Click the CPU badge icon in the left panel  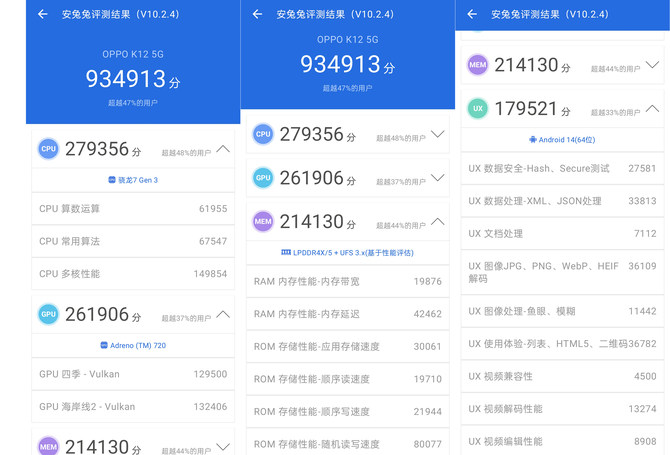coord(48,149)
